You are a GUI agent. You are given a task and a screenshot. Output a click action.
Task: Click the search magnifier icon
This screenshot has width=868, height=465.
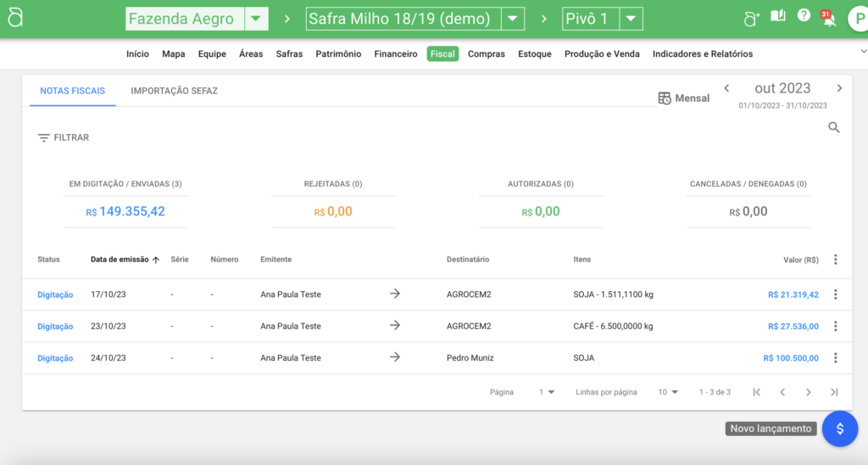[834, 128]
